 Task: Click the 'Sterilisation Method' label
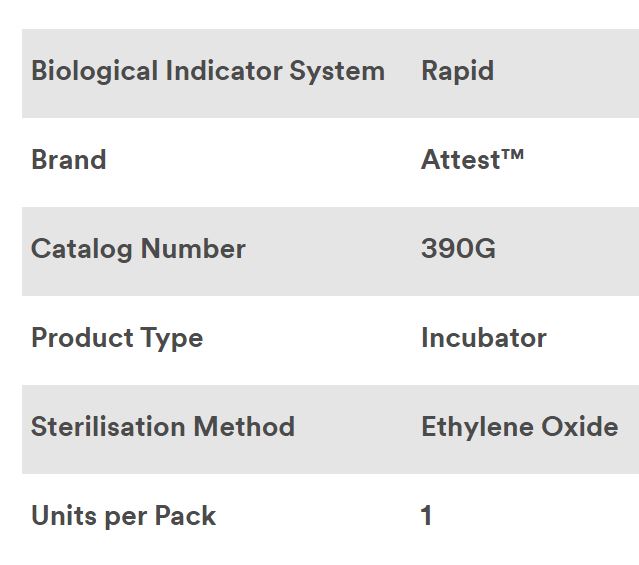click(x=163, y=427)
